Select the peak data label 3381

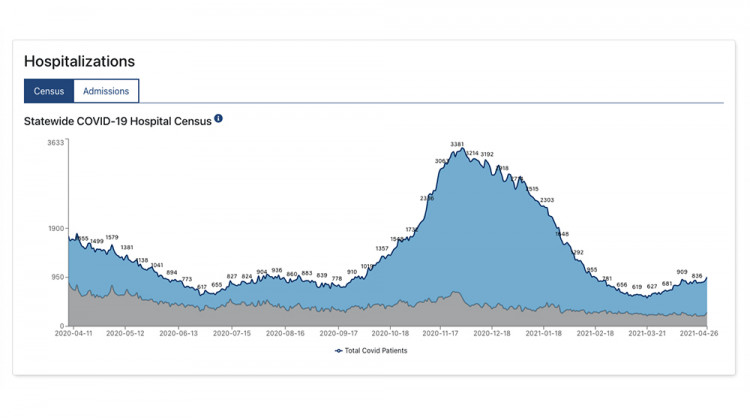click(457, 144)
